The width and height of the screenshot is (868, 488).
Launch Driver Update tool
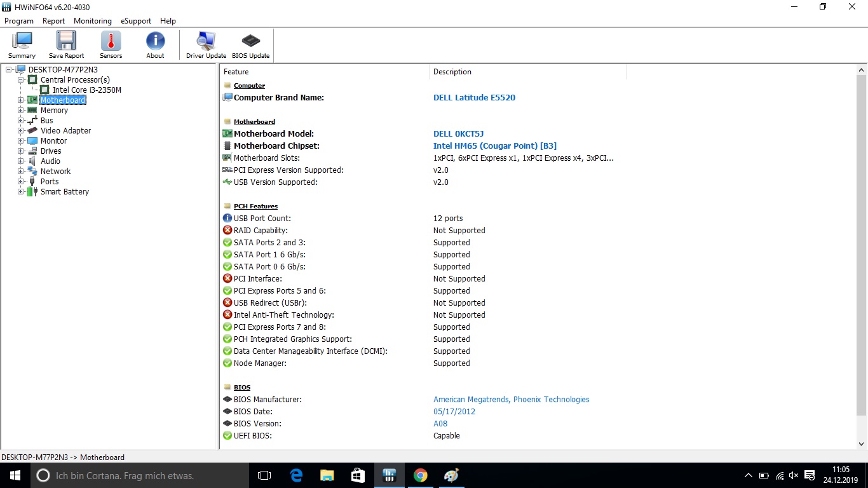[x=206, y=45]
